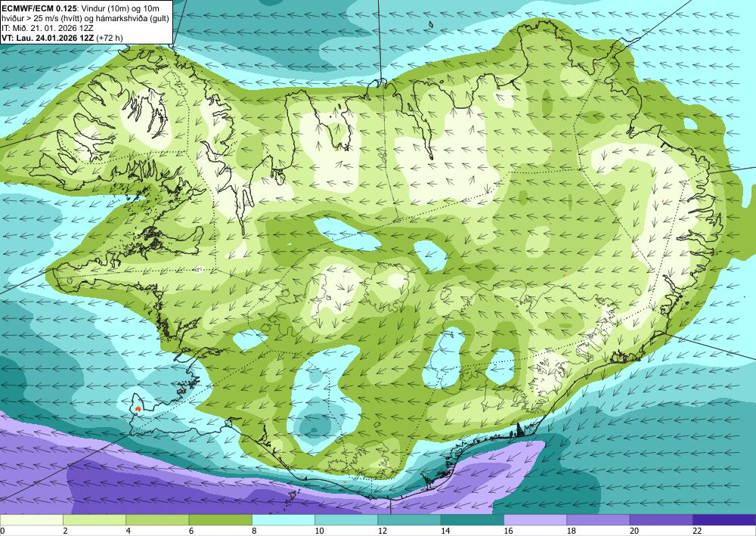Click the light teal 10–12 m/s legend swatch
The image size is (756, 536).
346,519
